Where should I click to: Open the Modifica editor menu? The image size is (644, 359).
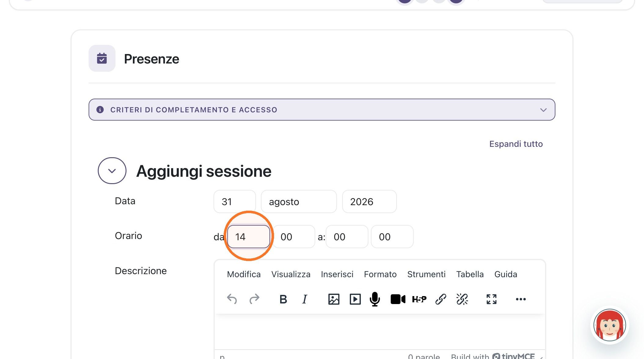[x=244, y=274]
